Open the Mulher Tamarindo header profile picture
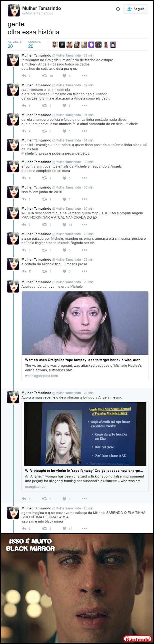This screenshot has width=154, height=644. pyautogui.click(x=14, y=11)
